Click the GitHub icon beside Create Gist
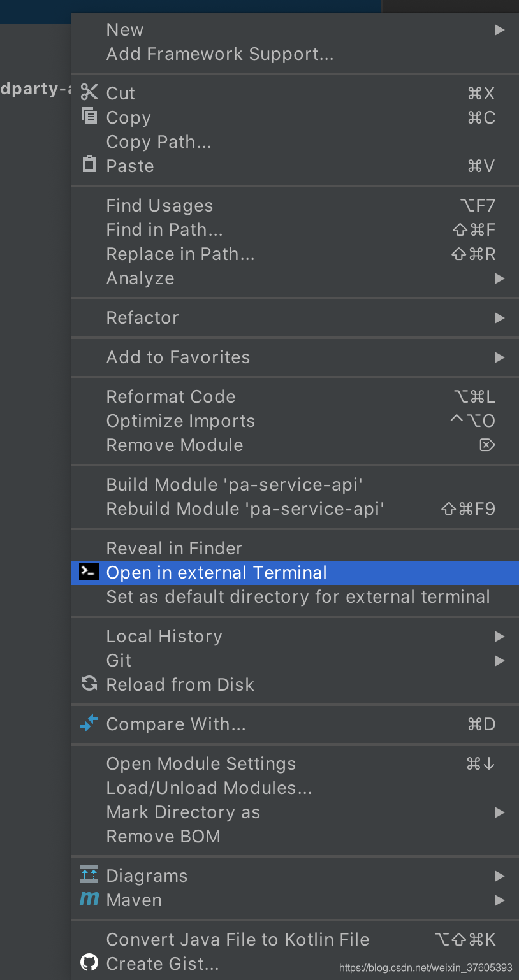 click(89, 962)
